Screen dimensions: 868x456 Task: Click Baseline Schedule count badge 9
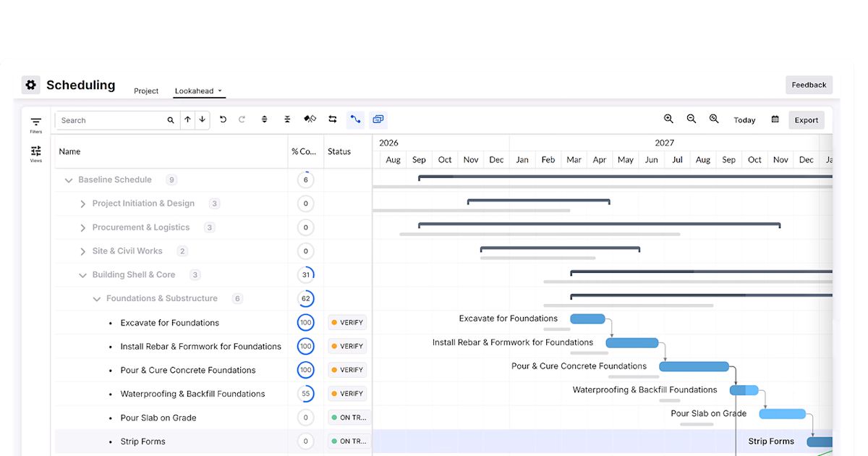(x=171, y=180)
